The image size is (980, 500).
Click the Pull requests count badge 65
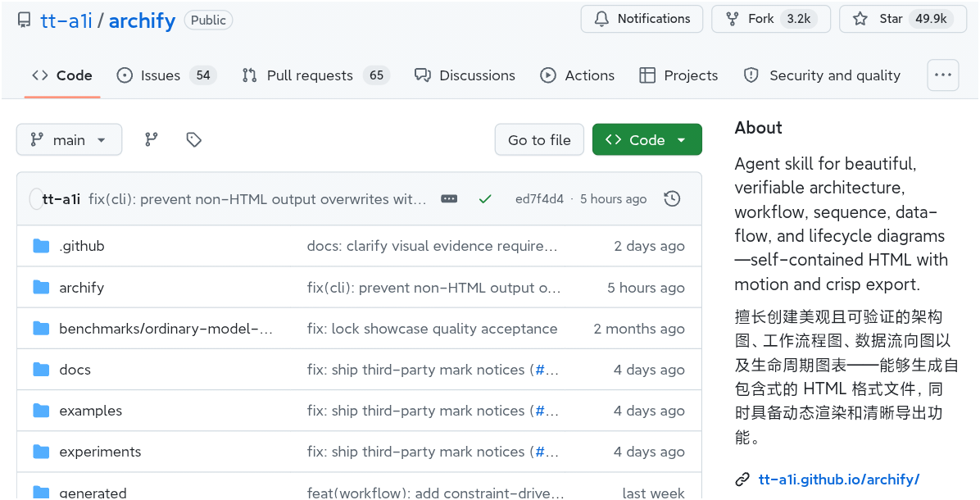[x=376, y=75]
